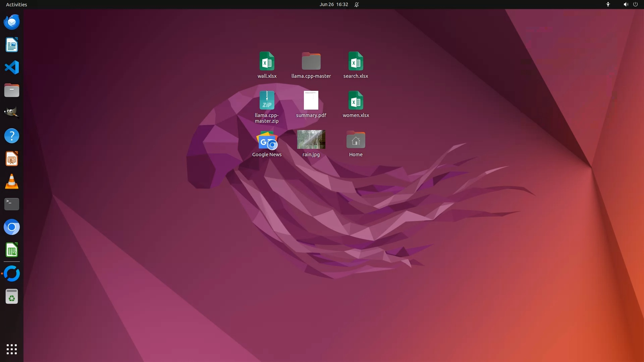Launch GIMP from the dock
This screenshot has width=644, height=362.
point(12,113)
